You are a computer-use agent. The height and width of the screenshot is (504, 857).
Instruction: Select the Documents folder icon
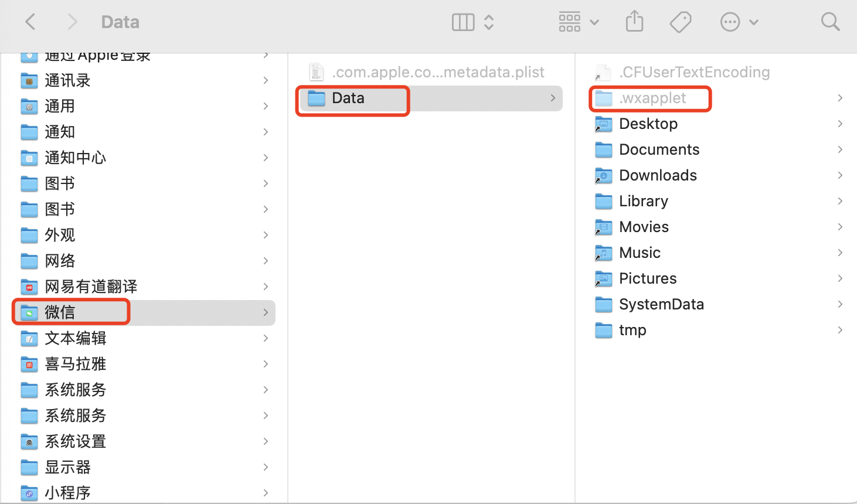point(604,149)
